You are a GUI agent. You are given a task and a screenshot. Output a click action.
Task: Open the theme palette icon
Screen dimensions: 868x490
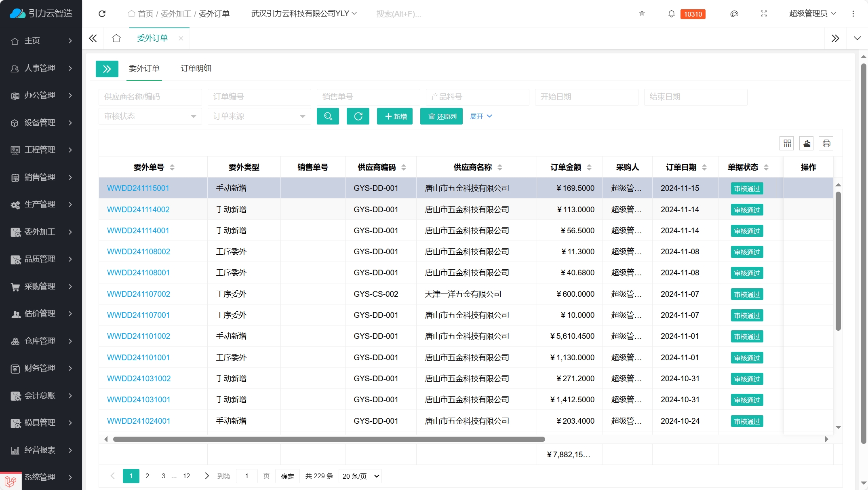pos(734,14)
